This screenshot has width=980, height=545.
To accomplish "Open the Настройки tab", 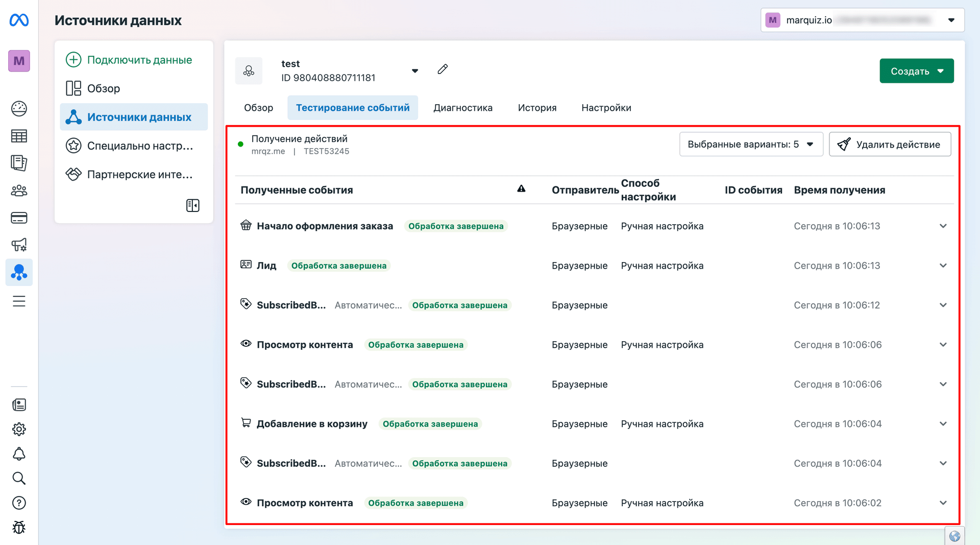I will pos(606,108).
